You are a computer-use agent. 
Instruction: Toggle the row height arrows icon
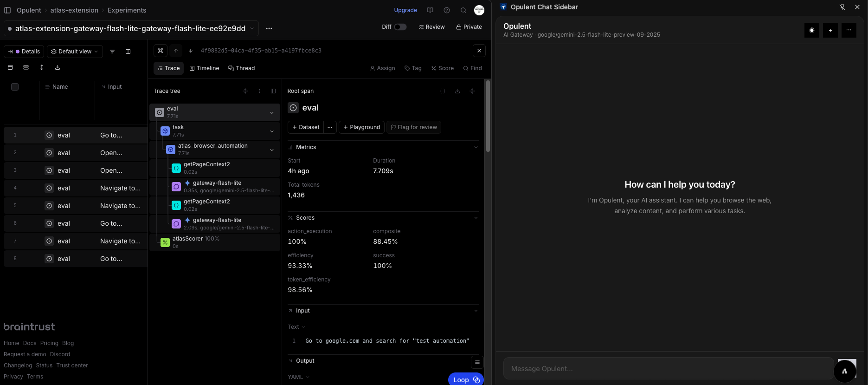click(x=42, y=67)
